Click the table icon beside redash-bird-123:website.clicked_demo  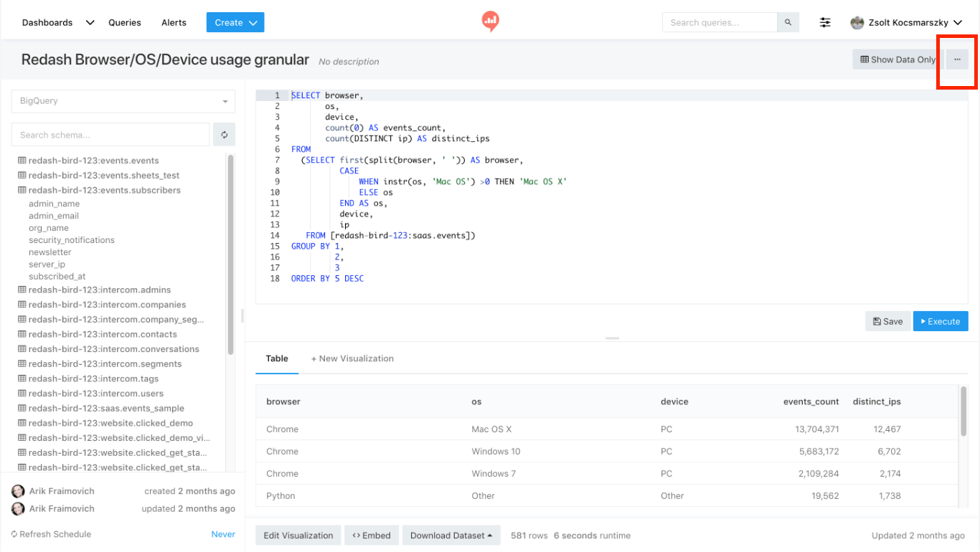click(x=22, y=423)
